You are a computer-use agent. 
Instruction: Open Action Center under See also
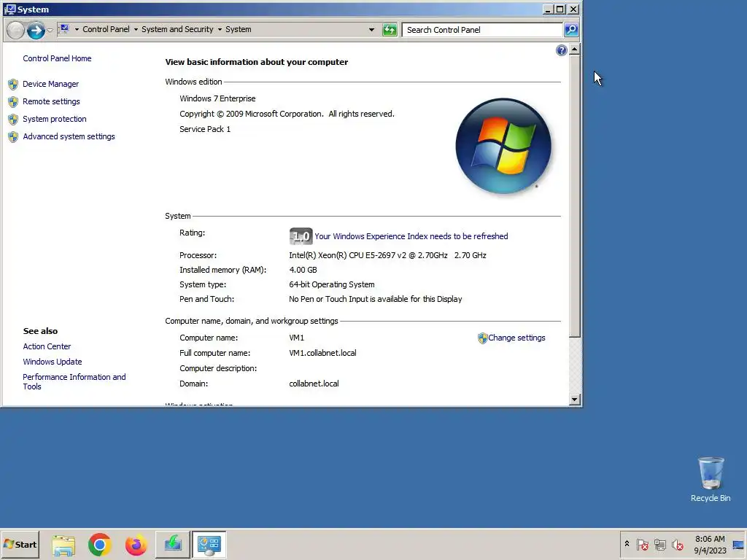[x=47, y=346]
